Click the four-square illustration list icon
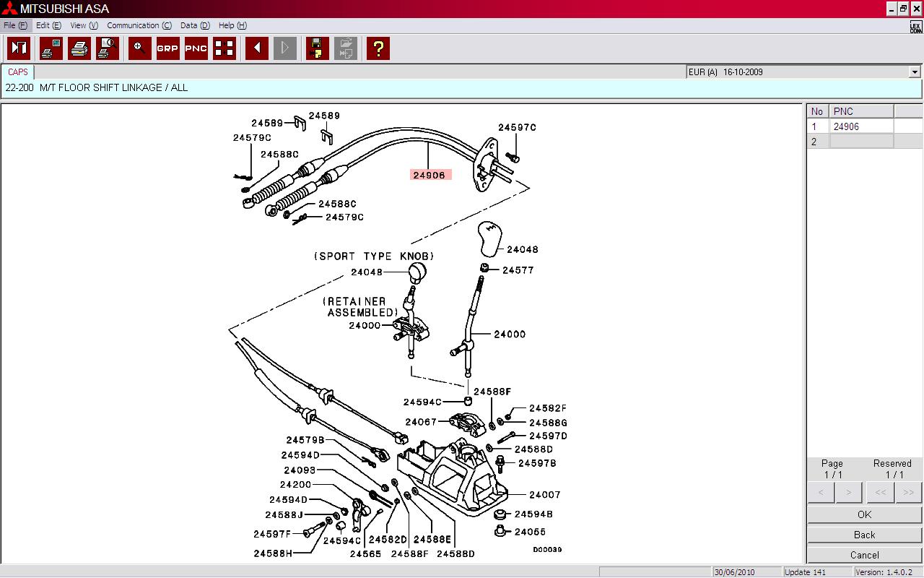The height and width of the screenshot is (578, 924). click(x=225, y=48)
